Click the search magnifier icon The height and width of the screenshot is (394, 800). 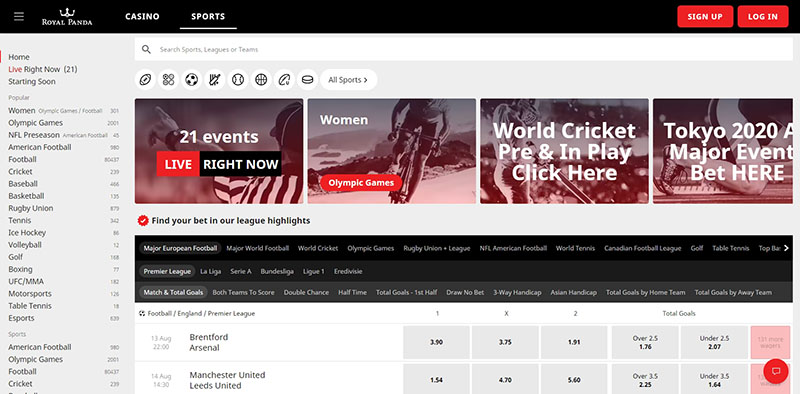pyautogui.click(x=146, y=50)
